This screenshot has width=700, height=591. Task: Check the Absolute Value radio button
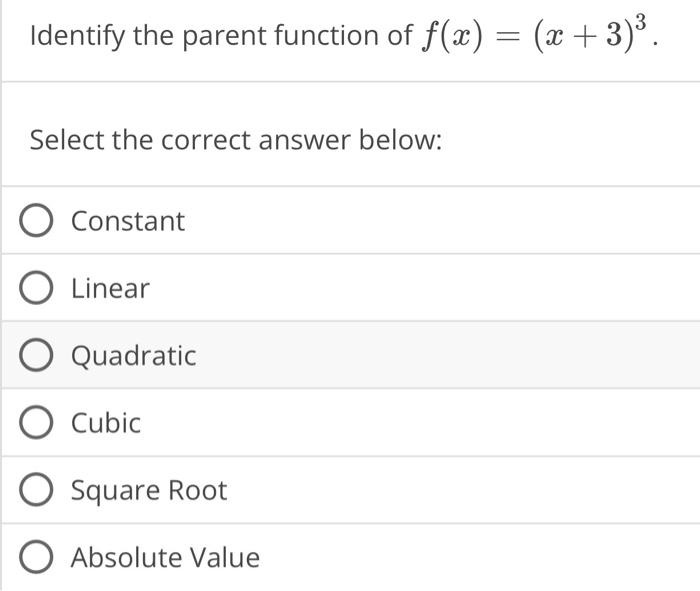[36, 557]
